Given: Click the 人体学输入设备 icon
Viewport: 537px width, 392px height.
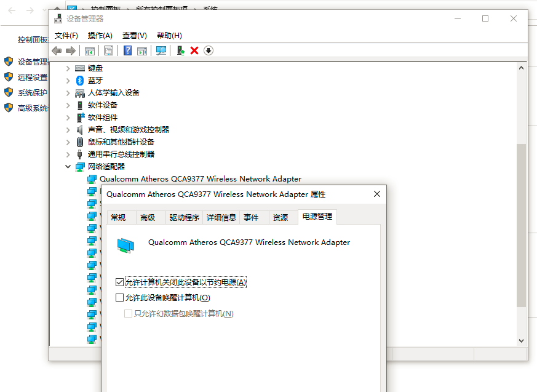Looking at the screenshot, I should [x=80, y=93].
